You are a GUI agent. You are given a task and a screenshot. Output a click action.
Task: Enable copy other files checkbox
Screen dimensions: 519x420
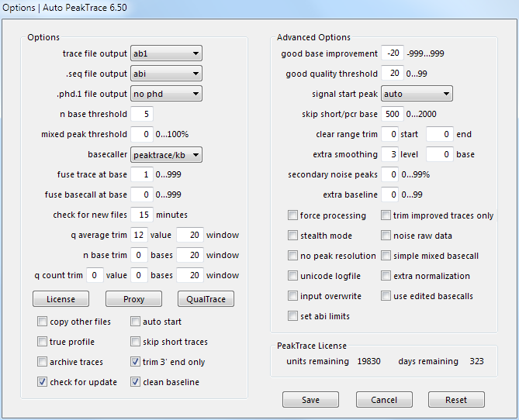pyautogui.click(x=42, y=322)
